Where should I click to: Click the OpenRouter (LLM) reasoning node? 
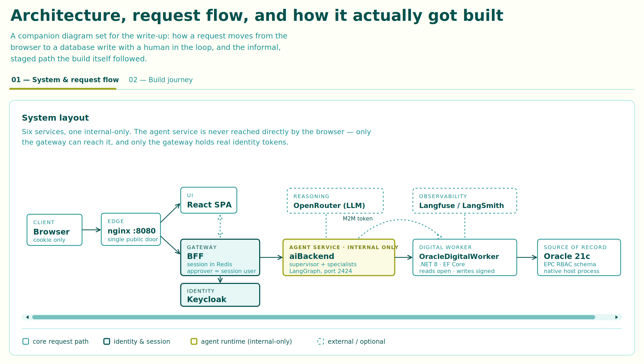click(335, 201)
